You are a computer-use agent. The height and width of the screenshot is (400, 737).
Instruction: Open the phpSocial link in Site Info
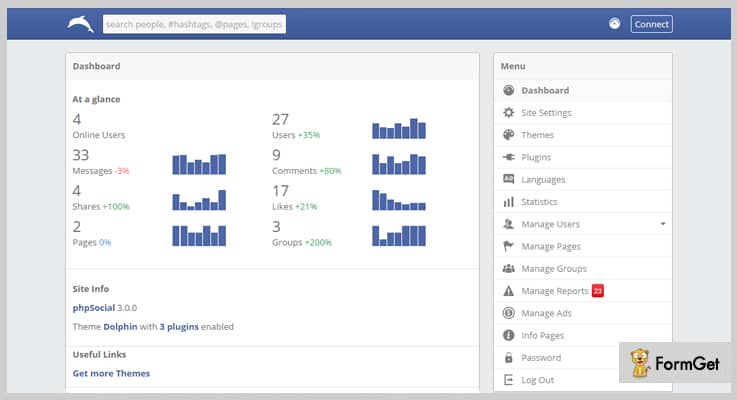(x=94, y=308)
